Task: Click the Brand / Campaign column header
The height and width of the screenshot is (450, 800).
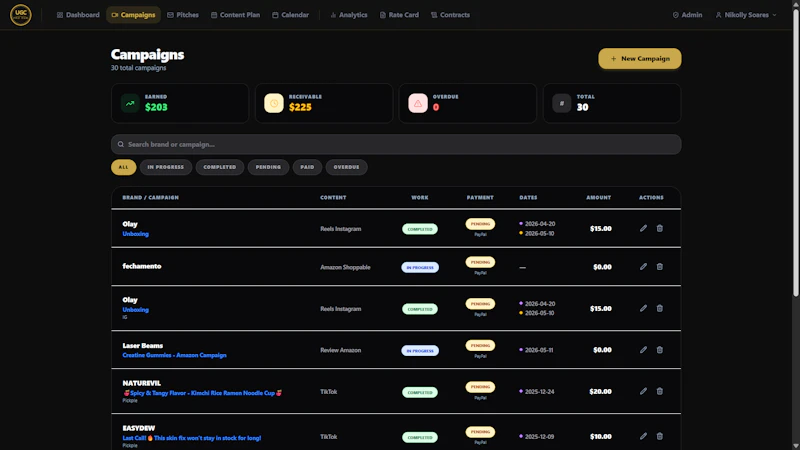Action: 151,197
